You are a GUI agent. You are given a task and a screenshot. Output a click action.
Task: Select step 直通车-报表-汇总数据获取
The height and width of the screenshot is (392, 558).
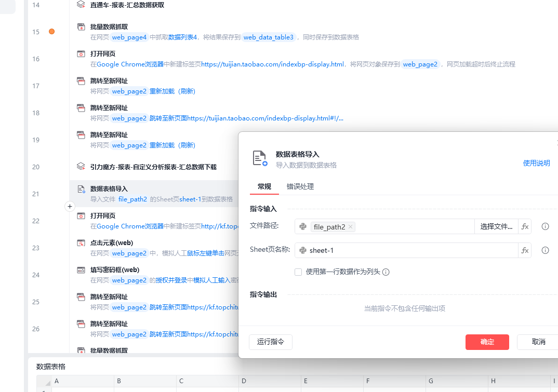pyautogui.click(x=127, y=5)
